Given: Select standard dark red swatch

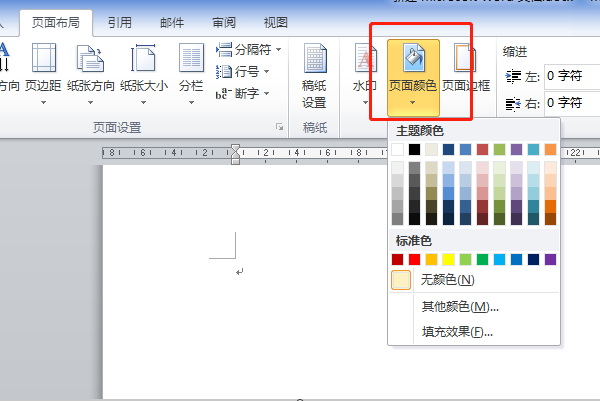Looking at the screenshot, I should 398,259.
